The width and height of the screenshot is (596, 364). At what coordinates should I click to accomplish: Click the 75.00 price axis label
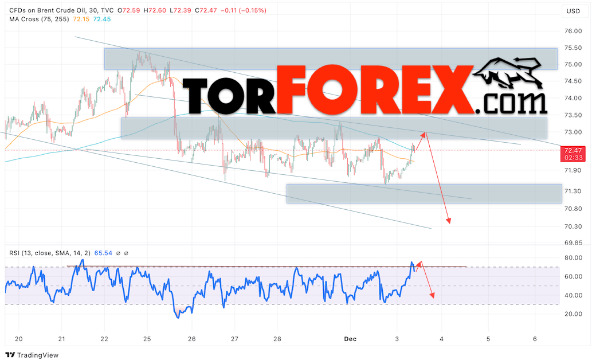tap(573, 64)
